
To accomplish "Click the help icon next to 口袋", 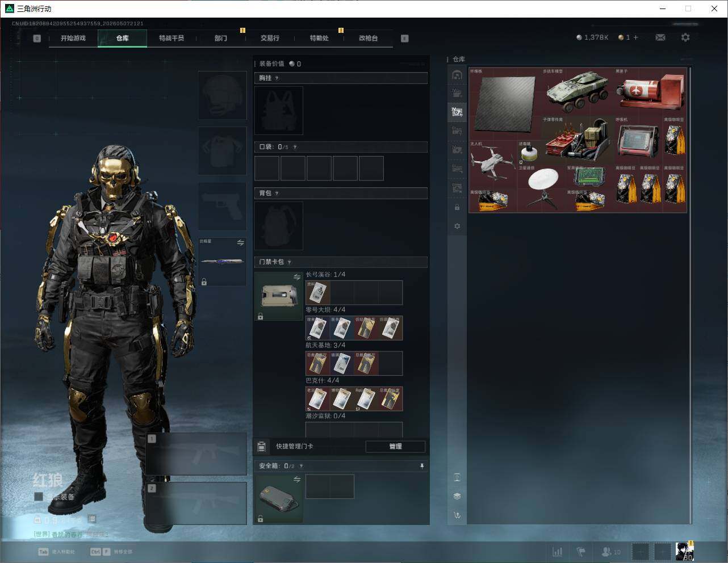I will click(295, 147).
